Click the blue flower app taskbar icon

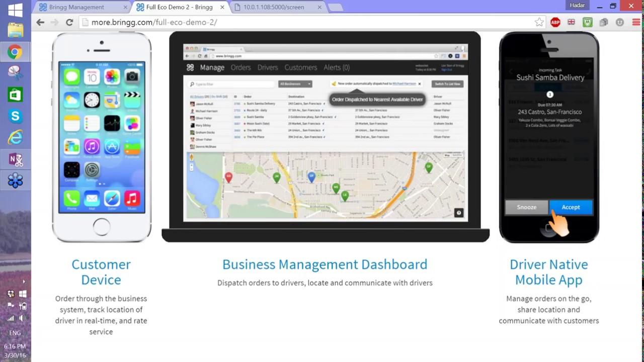point(15,180)
